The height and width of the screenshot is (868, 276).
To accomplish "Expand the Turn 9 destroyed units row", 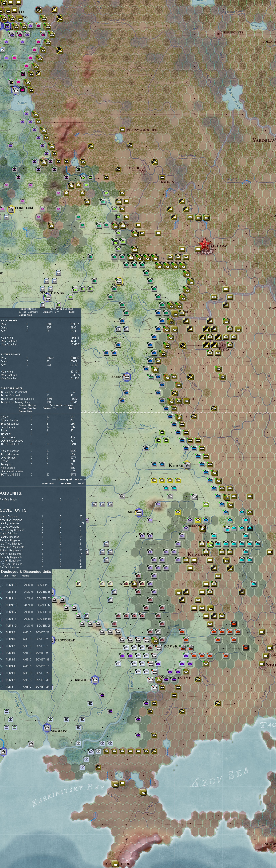I will [x=2, y=633].
